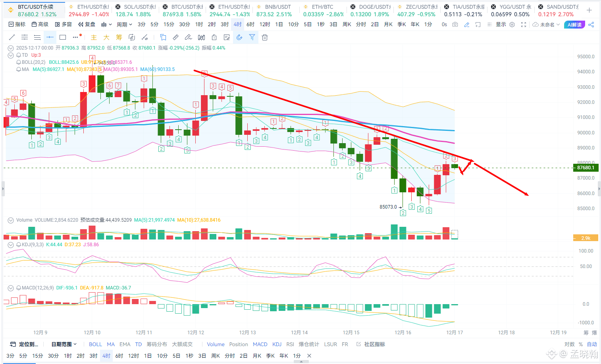The width and height of the screenshot is (601, 364).
Task: Click the 筹 chip shortcut
Action: (x=119, y=37)
